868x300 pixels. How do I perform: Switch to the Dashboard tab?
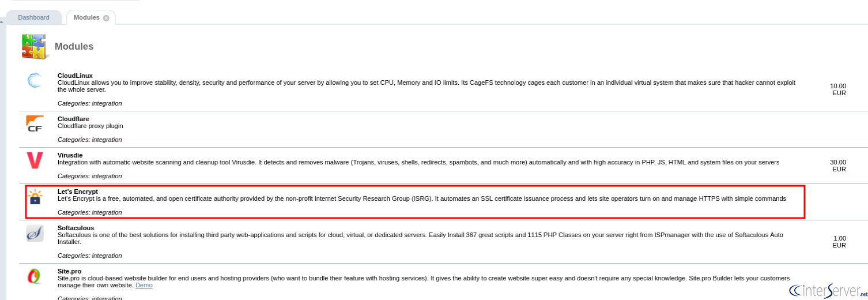tap(33, 17)
